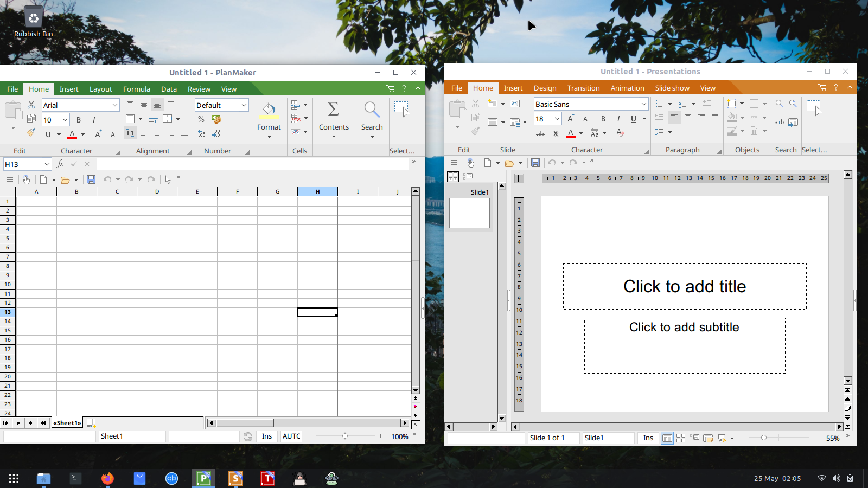The image size is (868, 488).
Task: Switch to Transition tab in Presentations
Action: [x=584, y=88]
